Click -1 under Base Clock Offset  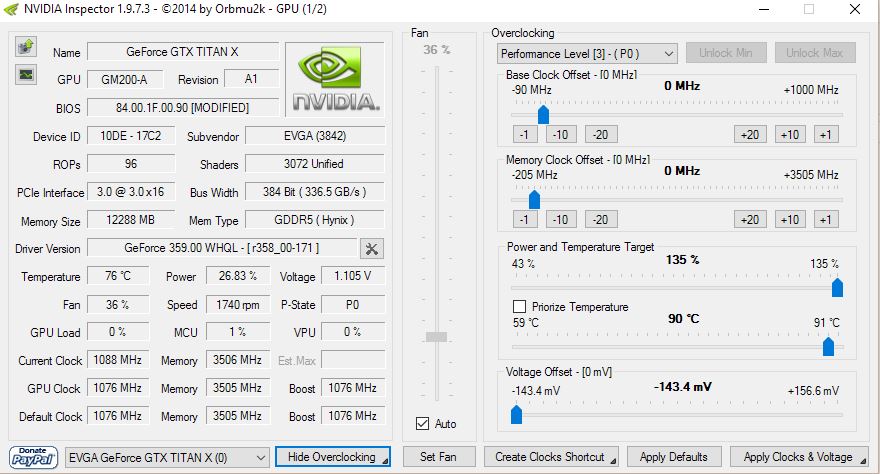pyautogui.click(x=525, y=135)
